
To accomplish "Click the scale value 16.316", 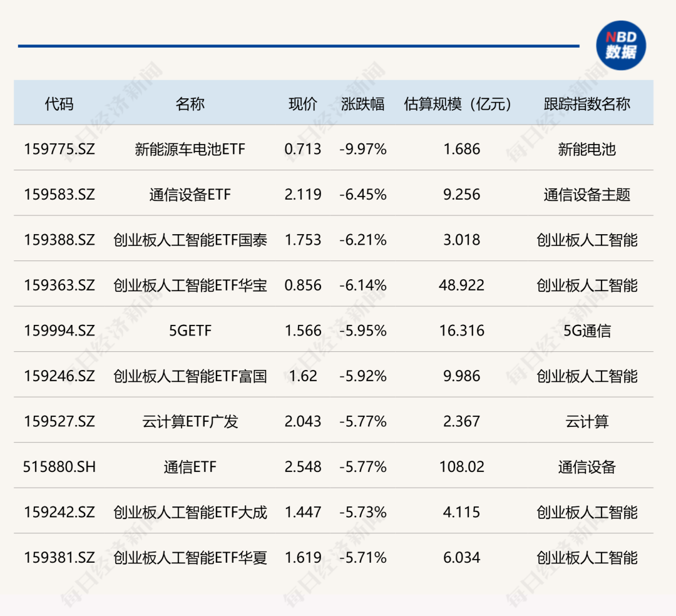I will pyautogui.click(x=462, y=331).
